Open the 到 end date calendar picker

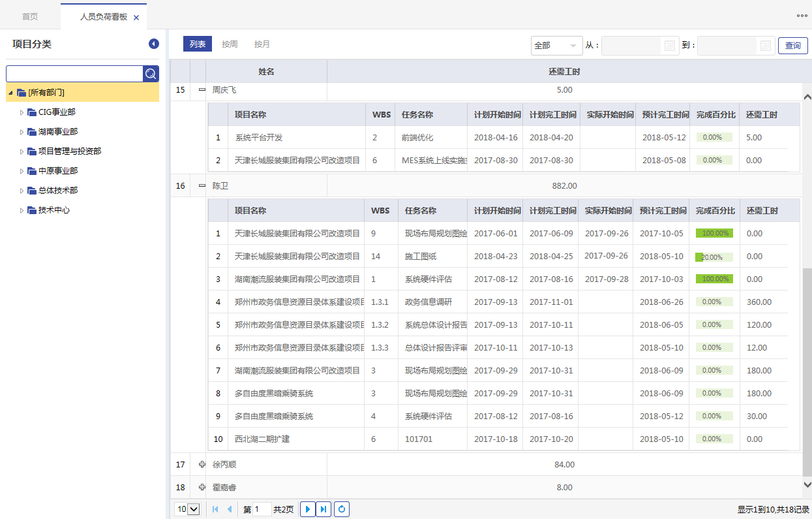click(766, 46)
